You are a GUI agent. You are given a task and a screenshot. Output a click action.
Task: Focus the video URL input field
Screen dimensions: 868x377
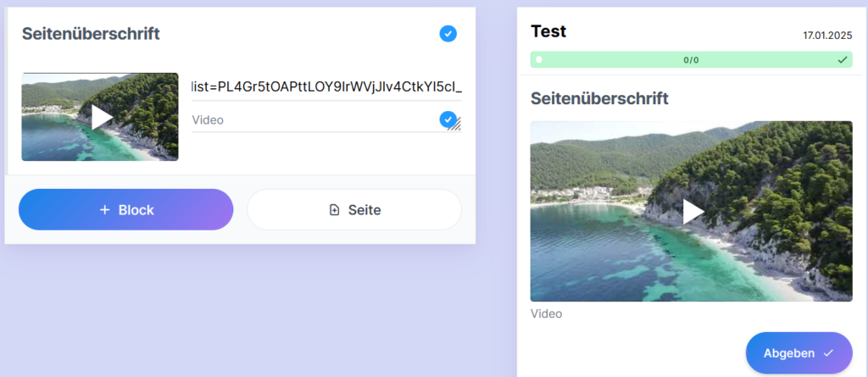[326, 86]
